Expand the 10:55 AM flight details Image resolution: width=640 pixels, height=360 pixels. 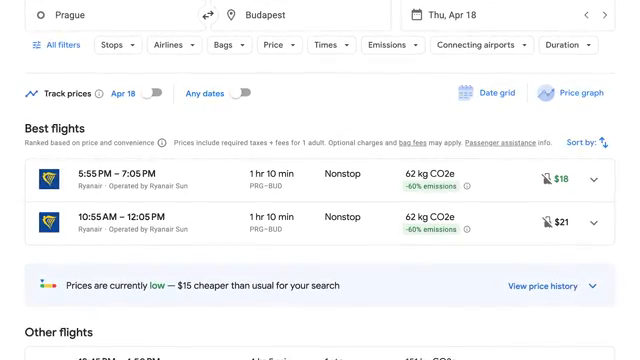pyautogui.click(x=594, y=223)
